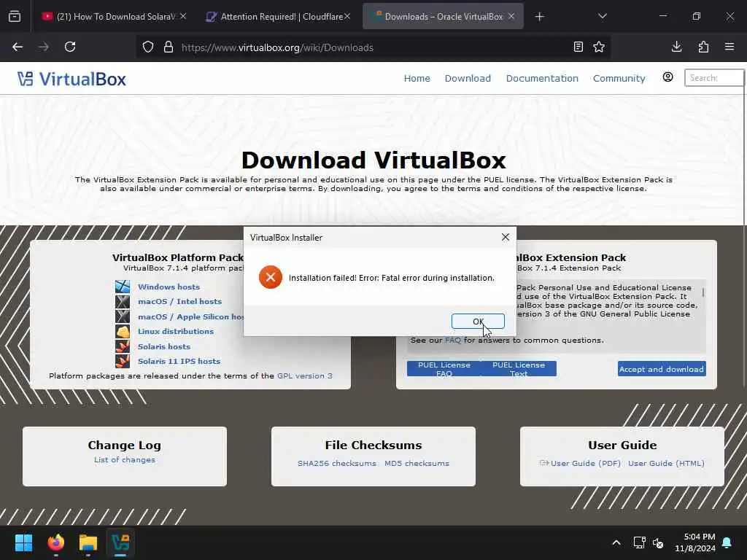Image resolution: width=747 pixels, height=560 pixels.
Task: Open a new browser tab
Action: [x=539, y=17]
